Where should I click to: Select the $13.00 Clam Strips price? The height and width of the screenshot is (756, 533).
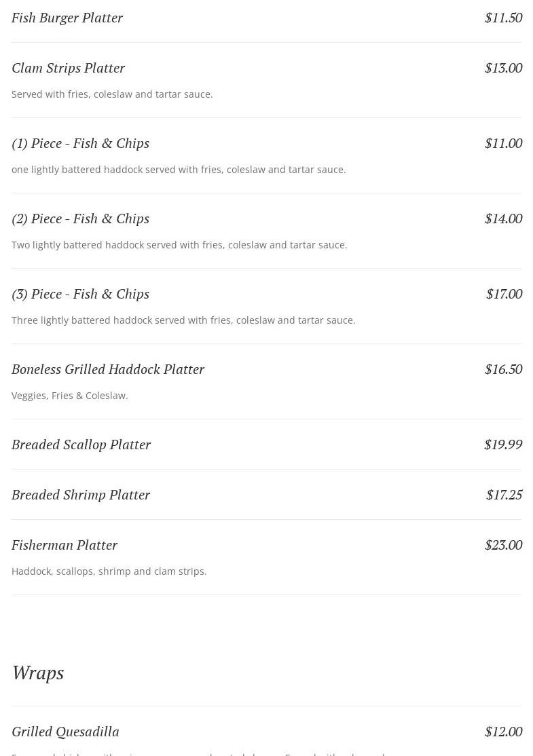coord(503,68)
